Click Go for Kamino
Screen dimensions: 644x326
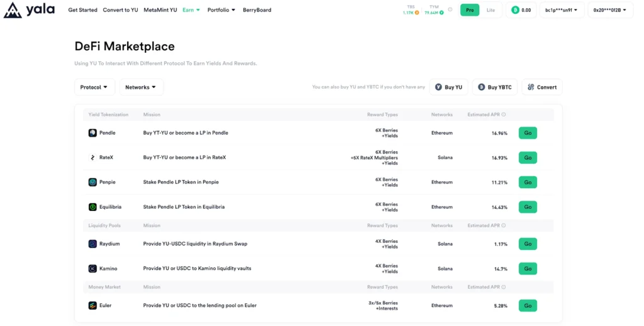pos(528,269)
